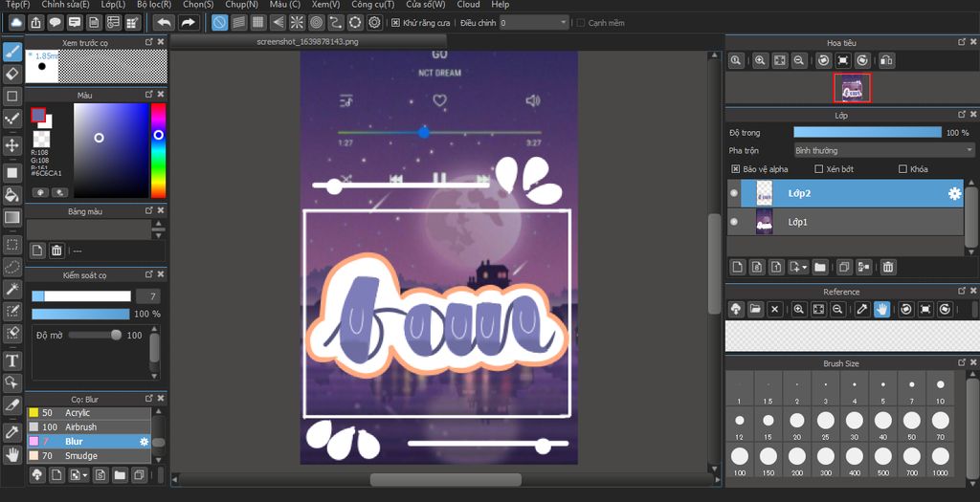Switch to screenshot_1639878143.png tab
This screenshot has width=980, height=502.
(x=307, y=42)
